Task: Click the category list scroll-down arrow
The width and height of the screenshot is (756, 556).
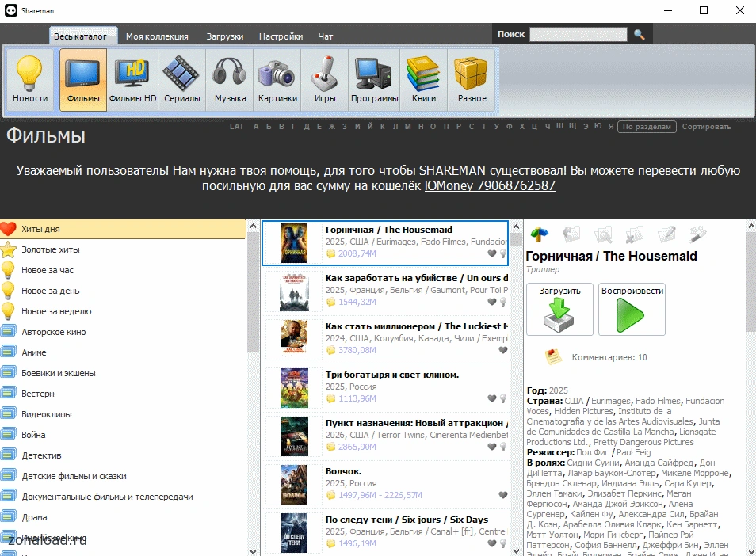Action: tap(253, 551)
